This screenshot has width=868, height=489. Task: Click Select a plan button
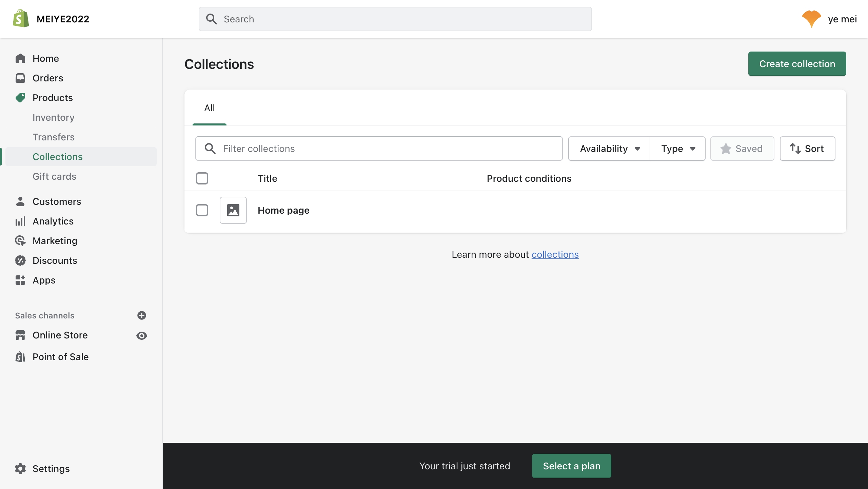572,466
